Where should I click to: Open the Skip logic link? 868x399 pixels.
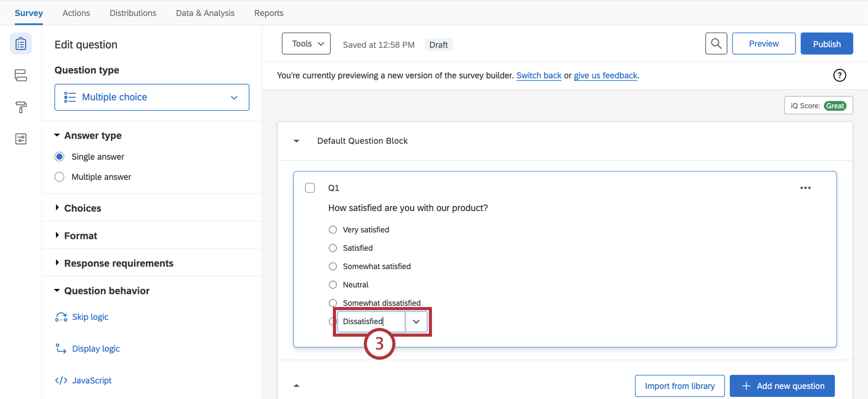coord(90,317)
